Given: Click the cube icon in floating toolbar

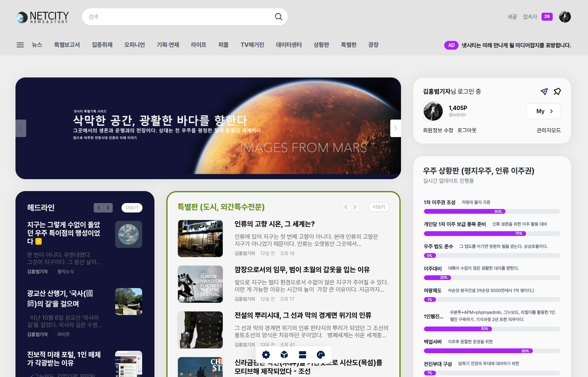Looking at the screenshot, I should pos(284,355).
